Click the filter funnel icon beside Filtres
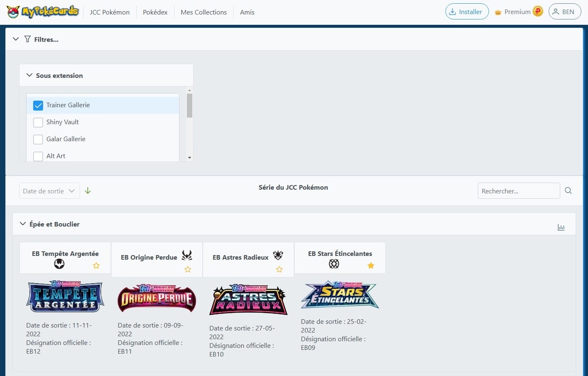The image size is (588, 376). [27, 39]
